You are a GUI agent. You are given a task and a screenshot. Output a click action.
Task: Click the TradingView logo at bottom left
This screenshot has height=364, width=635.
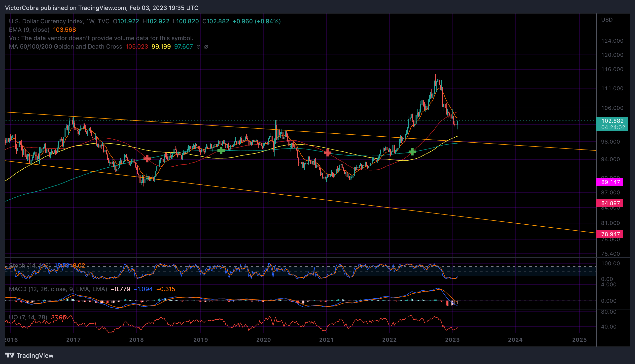click(x=29, y=355)
